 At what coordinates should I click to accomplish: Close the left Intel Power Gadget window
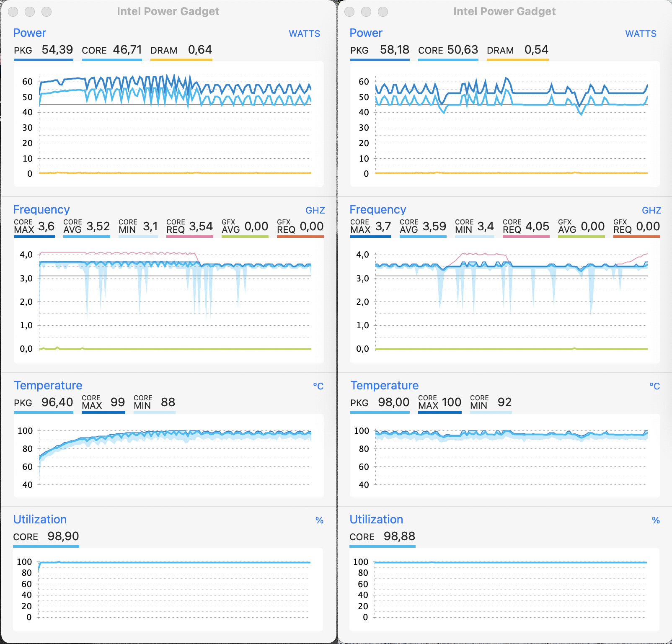[x=13, y=12]
